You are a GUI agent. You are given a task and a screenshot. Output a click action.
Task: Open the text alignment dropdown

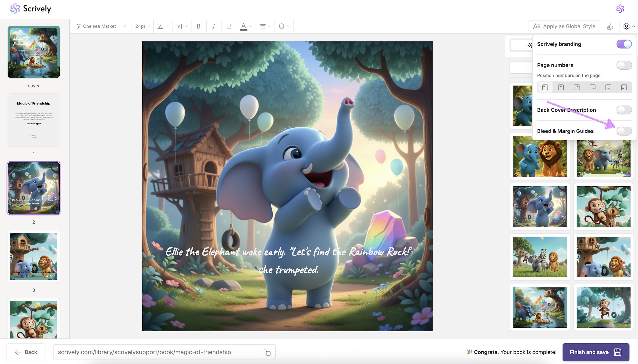[x=265, y=26]
